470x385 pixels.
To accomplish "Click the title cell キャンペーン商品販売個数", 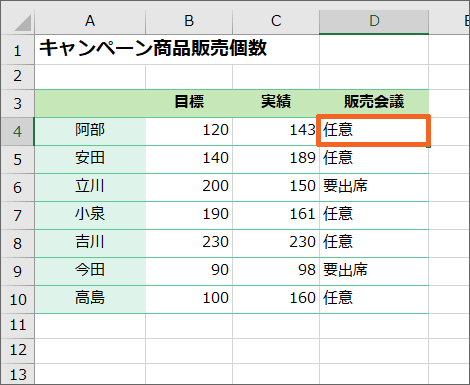I will click(x=153, y=49).
